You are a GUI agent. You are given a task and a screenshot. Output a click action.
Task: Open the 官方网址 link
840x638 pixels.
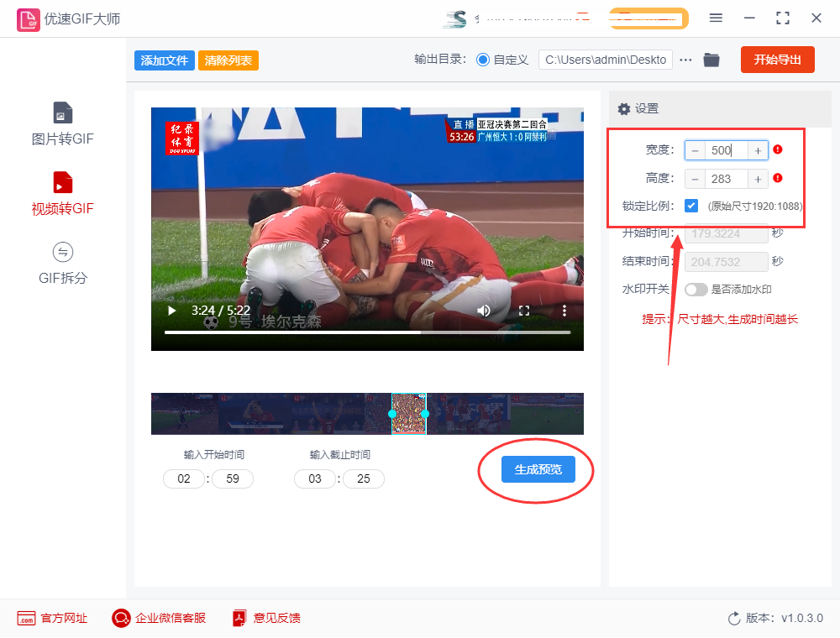pyautogui.click(x=53, y=618)
